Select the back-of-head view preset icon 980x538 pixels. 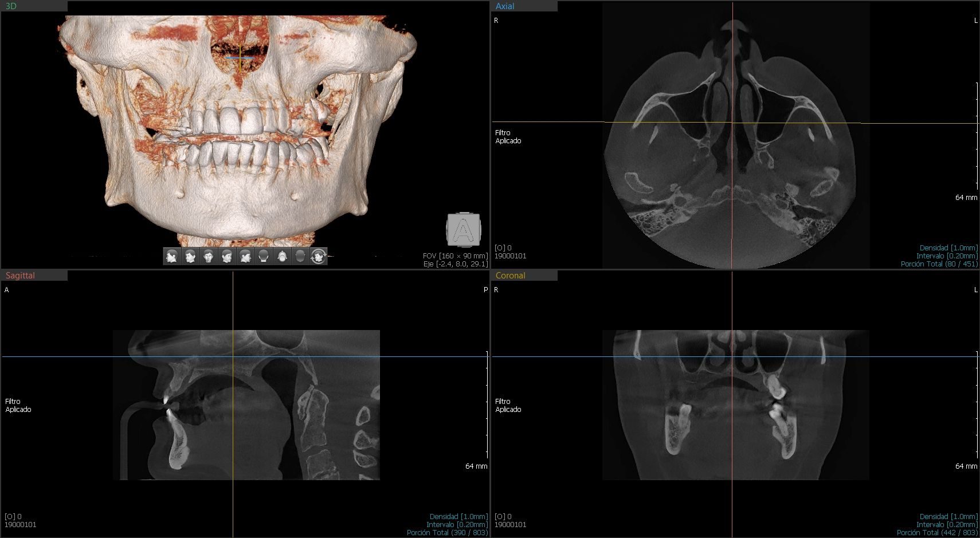tap(264, 256)
